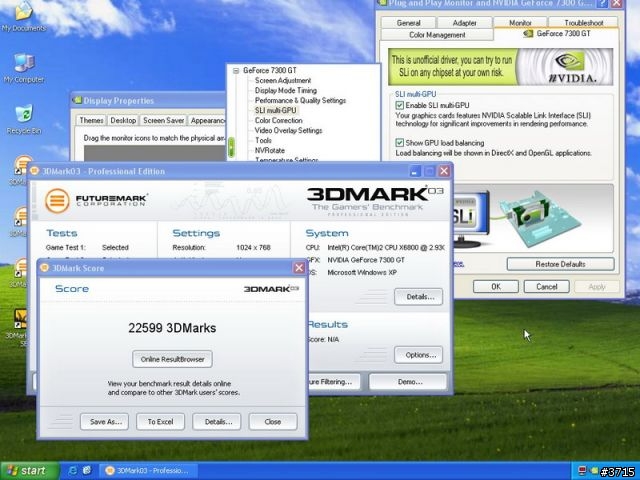Click Demo button in 3DMark03
This screenshot has width=640, height=480.
408,382
